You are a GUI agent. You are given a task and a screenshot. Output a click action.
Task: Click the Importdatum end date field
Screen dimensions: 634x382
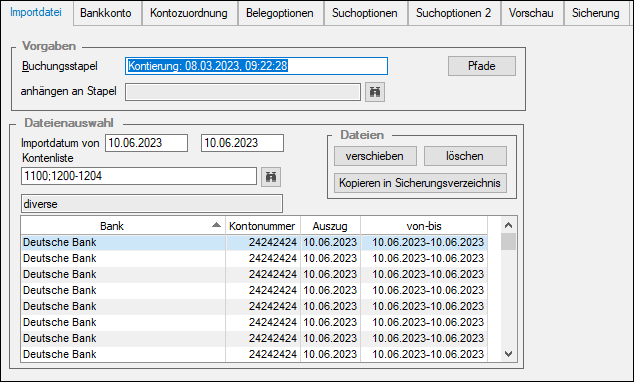point(242,143)
